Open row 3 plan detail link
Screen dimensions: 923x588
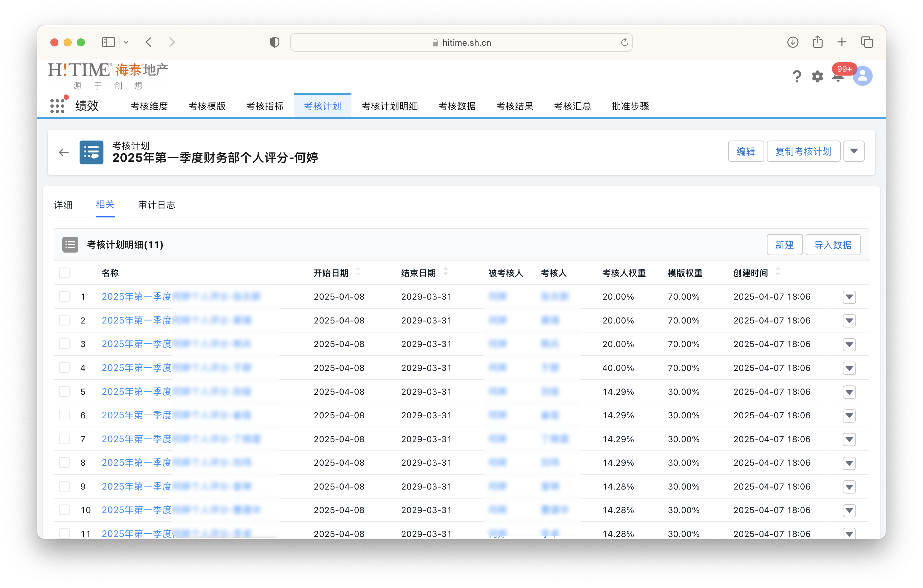click(176, 344)
